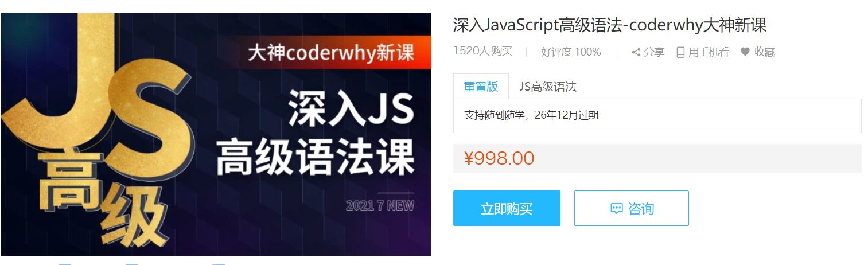
Task: Select the JS高级语法 tab
Action: coord(548,87)
